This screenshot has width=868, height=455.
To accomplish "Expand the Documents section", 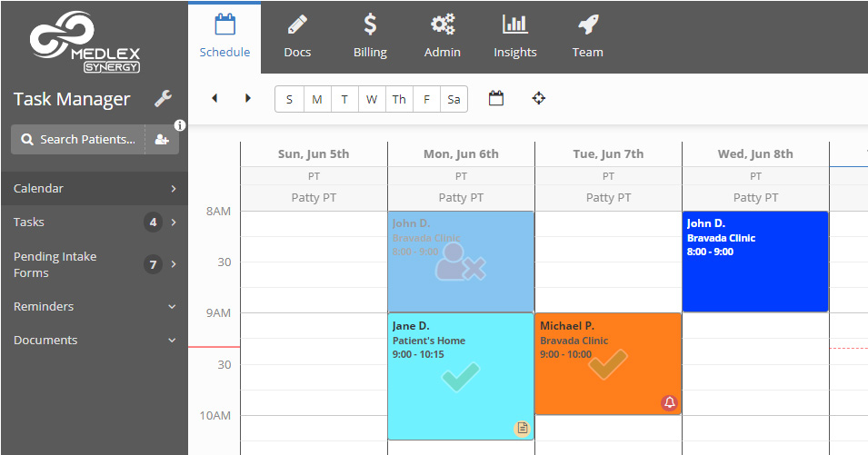I will click(x=94, y=341).
